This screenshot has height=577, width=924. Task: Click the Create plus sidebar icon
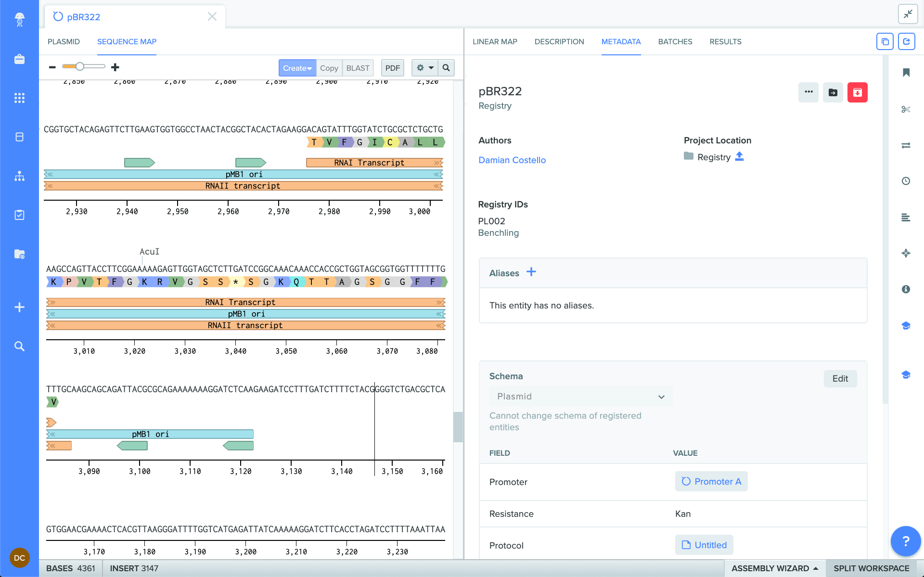[x=19, y=307]
